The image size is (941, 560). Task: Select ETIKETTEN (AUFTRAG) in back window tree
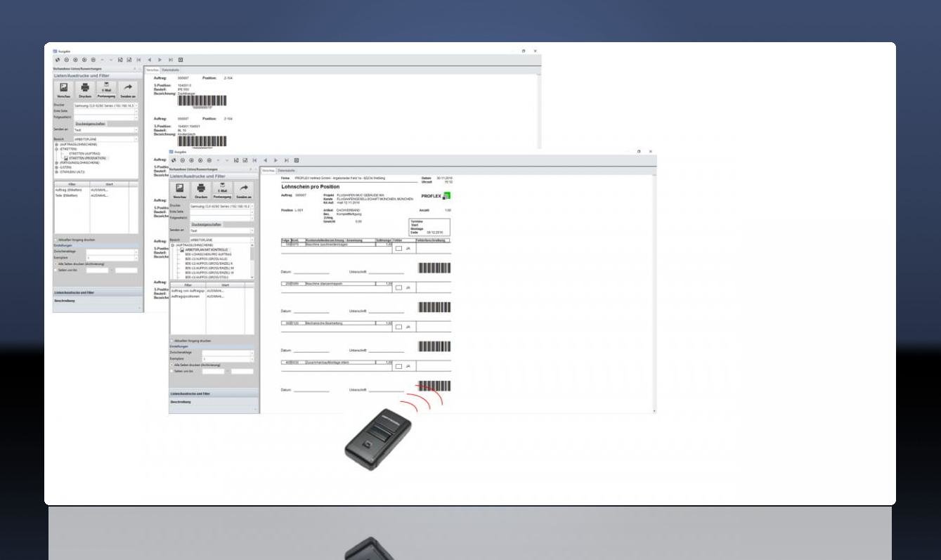coord(84,153)
